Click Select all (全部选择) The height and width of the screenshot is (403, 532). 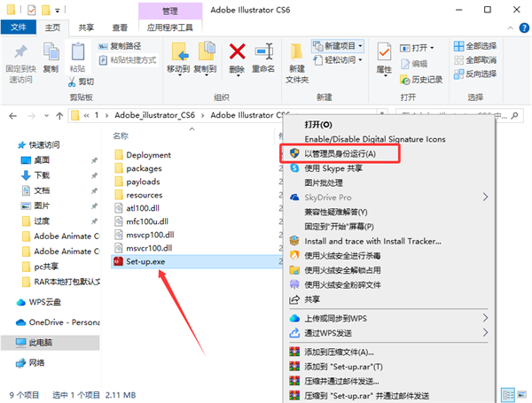tap(475, 46)
